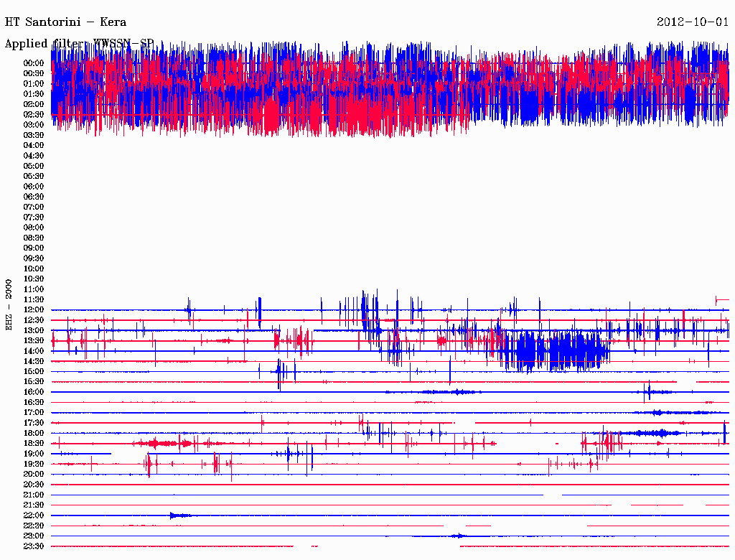Click the blue seismic event on 22:00 trace
The image size is (735, 560).
point(178,515)
